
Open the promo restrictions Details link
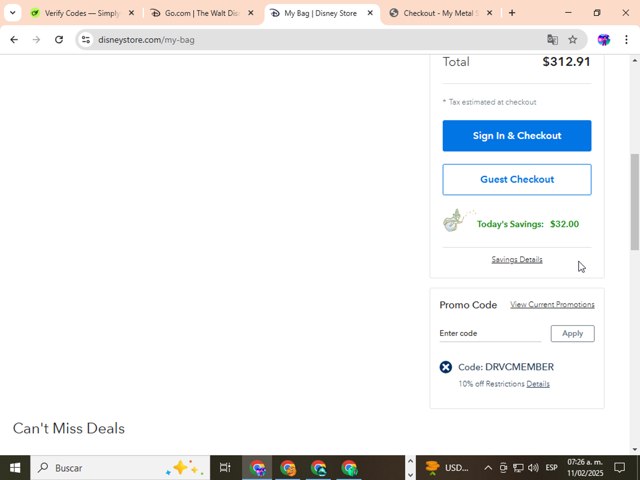(x=538, y=384)
